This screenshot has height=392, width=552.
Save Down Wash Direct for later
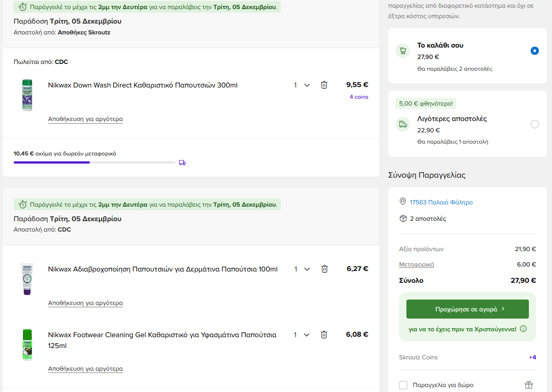click(85, 119)
